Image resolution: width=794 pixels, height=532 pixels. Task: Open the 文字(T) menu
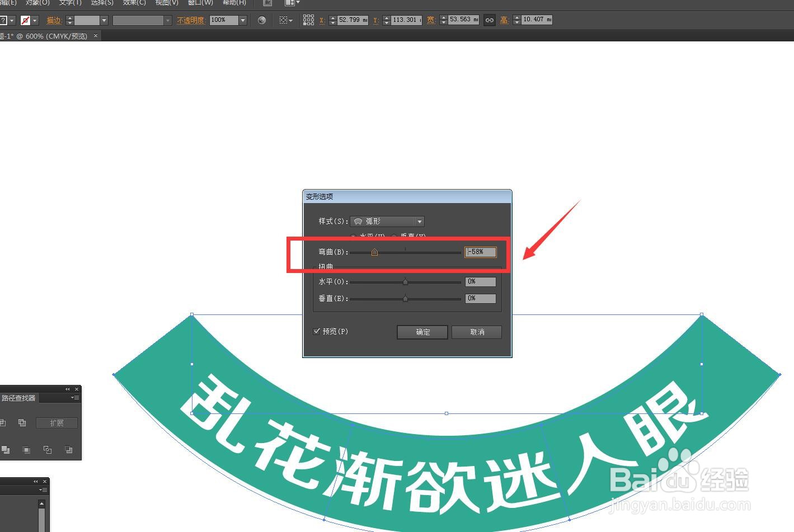[70, 3]
